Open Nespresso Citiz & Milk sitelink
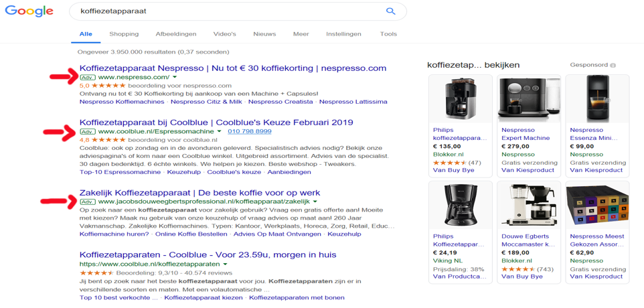Image resolution: width=644 pixels, height=308 pixels. click(206, 102)
